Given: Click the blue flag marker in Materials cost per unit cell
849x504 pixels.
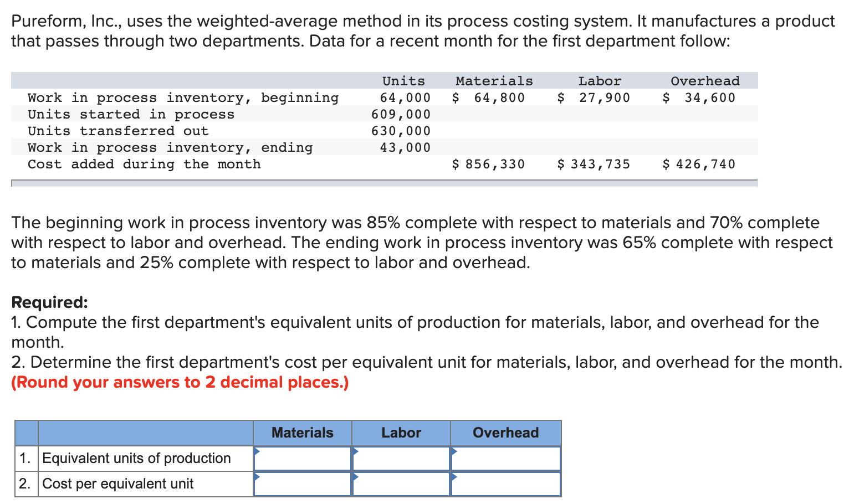Looking at the screenshot, I should tap(257, 476).
